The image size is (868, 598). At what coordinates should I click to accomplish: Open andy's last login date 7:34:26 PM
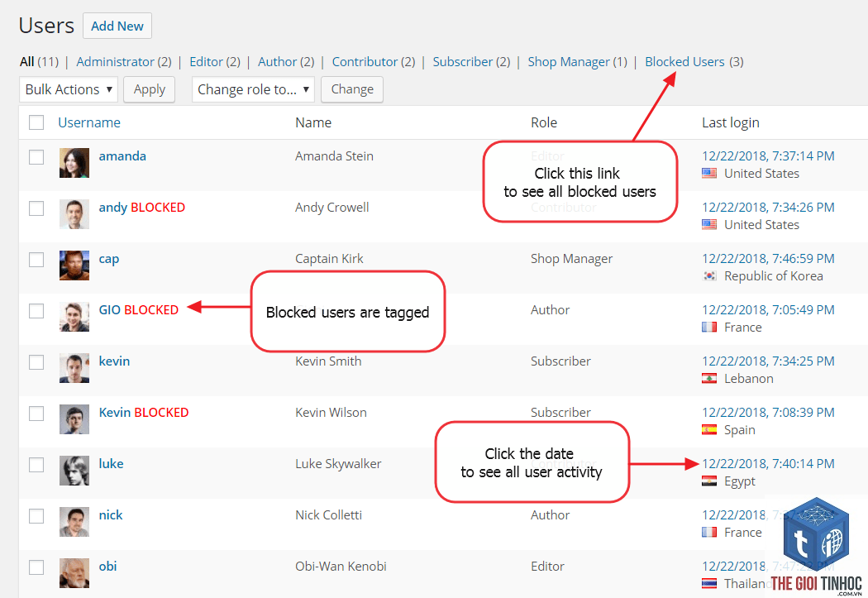(768, 208)
